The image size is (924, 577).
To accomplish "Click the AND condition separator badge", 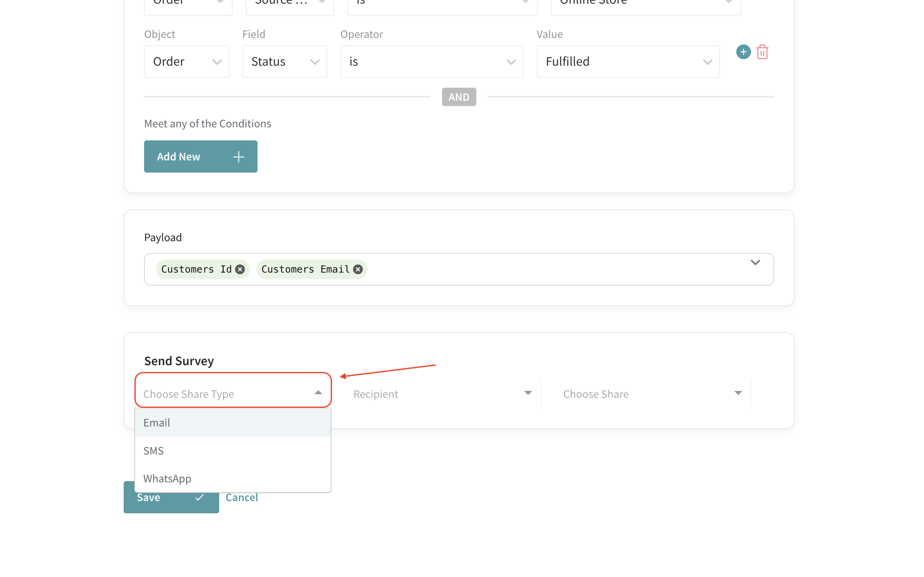I will tap(459, 97).
